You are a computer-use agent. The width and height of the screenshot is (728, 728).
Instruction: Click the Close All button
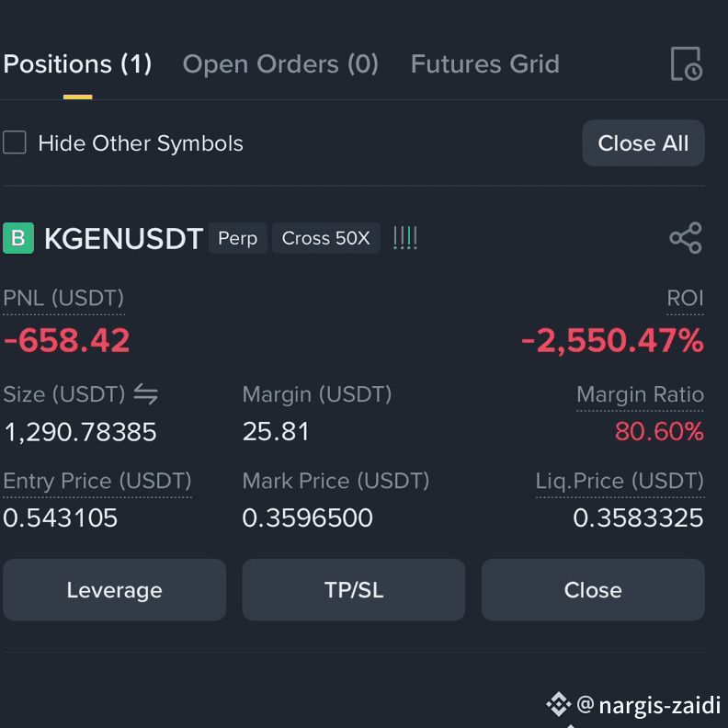click(x=643, y=143)
